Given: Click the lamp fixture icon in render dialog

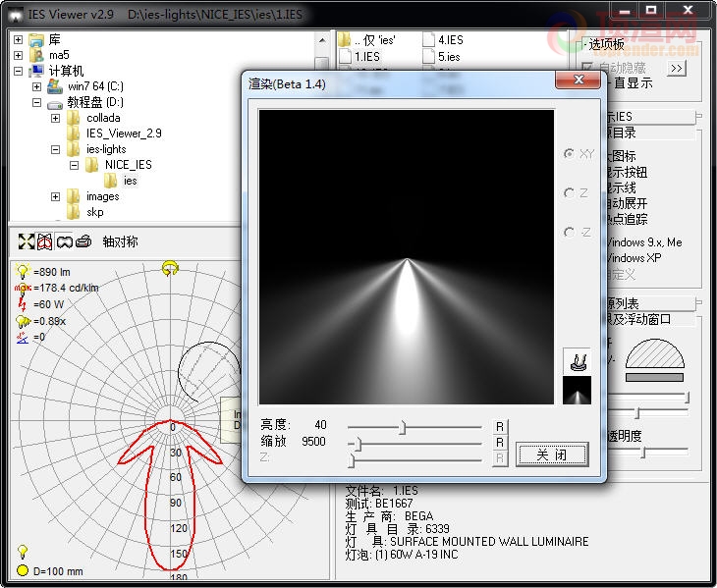Looking at the screenshot, I should pyautogui.click(x=578, y=362).
